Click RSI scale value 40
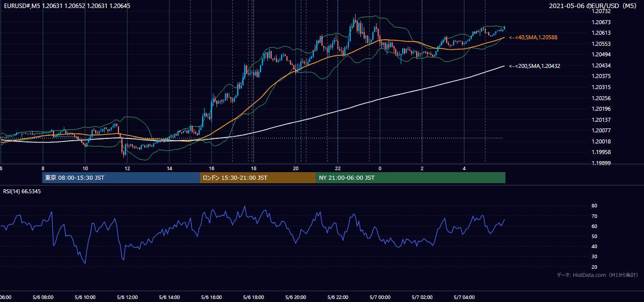 (x=594, y=246)
